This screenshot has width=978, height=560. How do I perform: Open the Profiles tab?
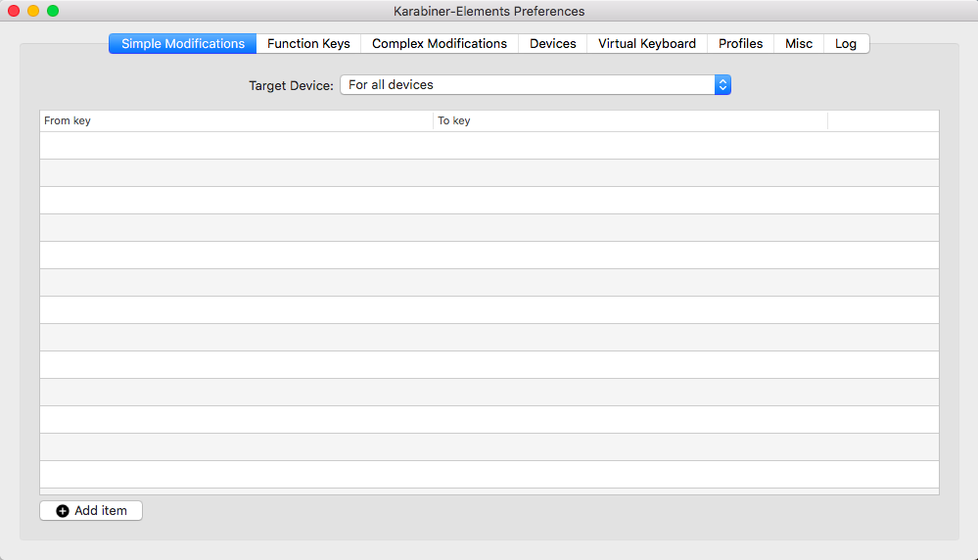pos(740,44)
